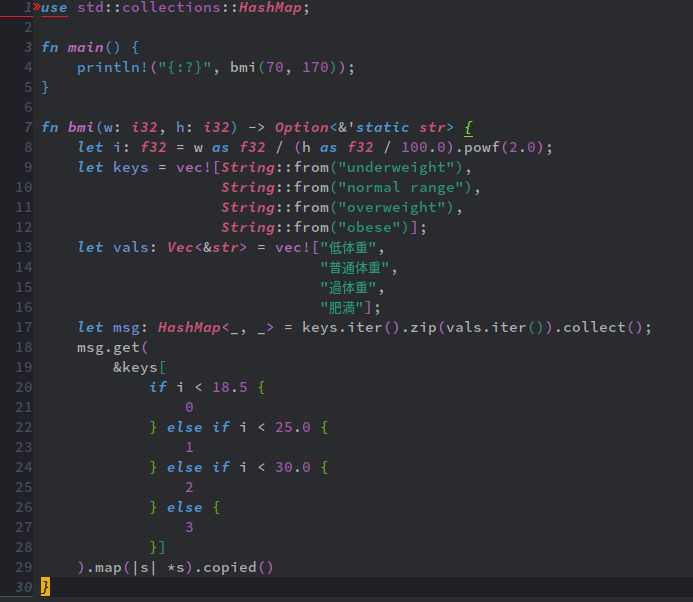Image resolution: width=693 pixels, height=602 pixels.
Task: Click line number 30 in the gutter
Action: pyautogui.click(x=24, y=587)
